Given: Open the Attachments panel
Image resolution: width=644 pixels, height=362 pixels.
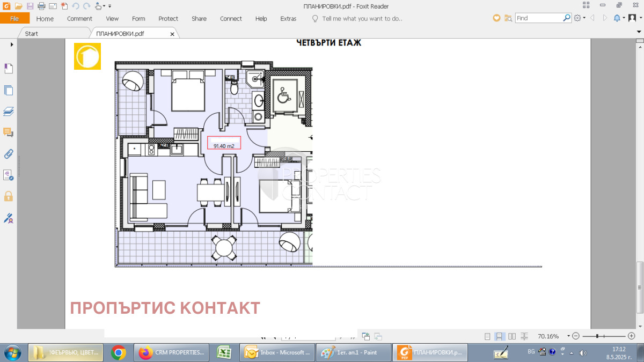Looking at the screenshot, I should click(x=9, y=154).
